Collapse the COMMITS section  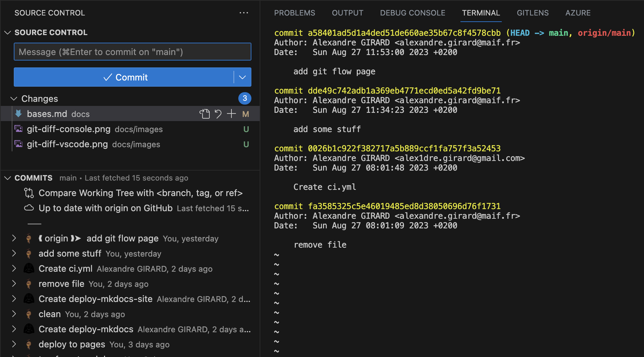8,178
